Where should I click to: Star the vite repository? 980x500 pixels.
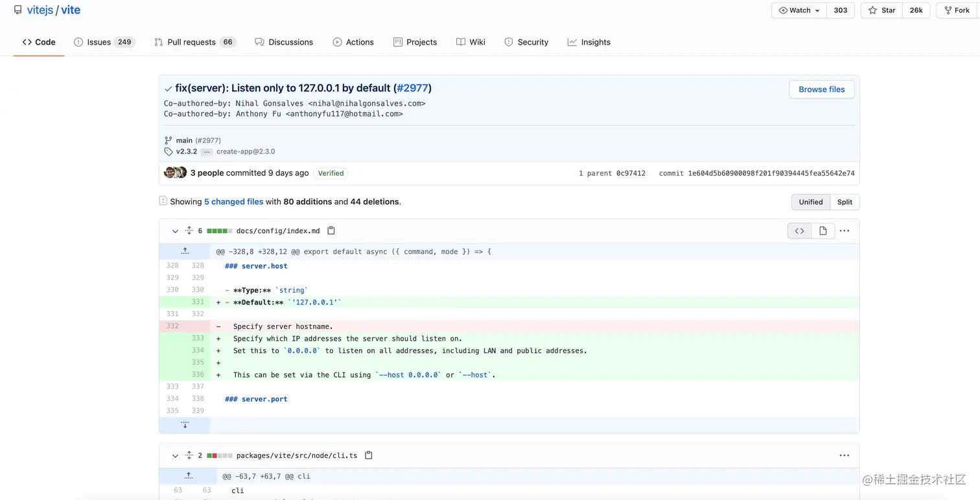[882, 10]
